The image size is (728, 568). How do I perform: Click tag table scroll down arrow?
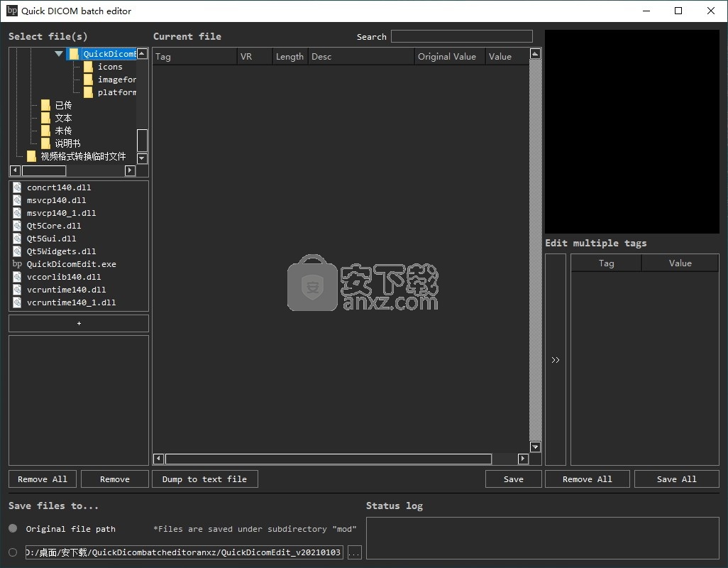(x=535, y=447)
